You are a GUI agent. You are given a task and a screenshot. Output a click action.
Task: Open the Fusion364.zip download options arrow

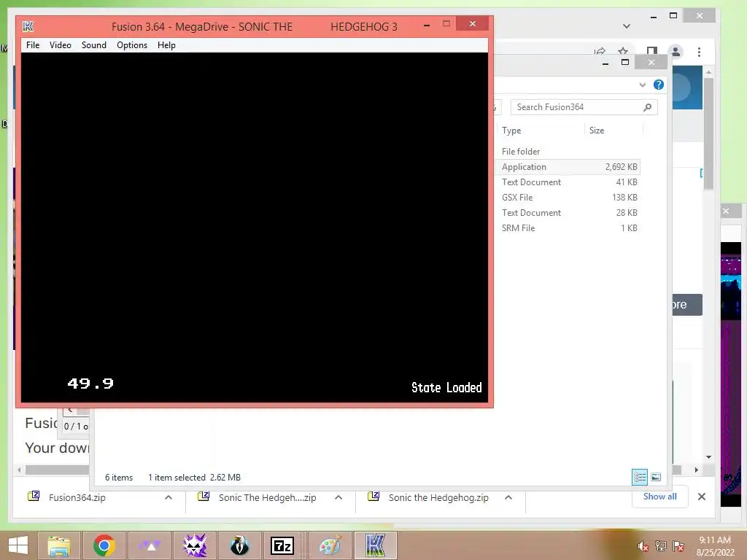tap(169, 497)
